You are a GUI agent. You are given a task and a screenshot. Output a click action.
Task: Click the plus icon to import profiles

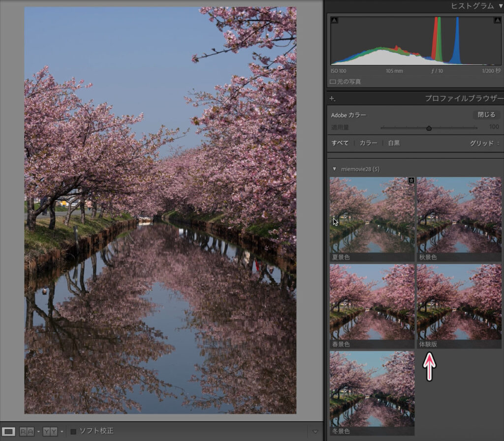(x=332, y=99)
